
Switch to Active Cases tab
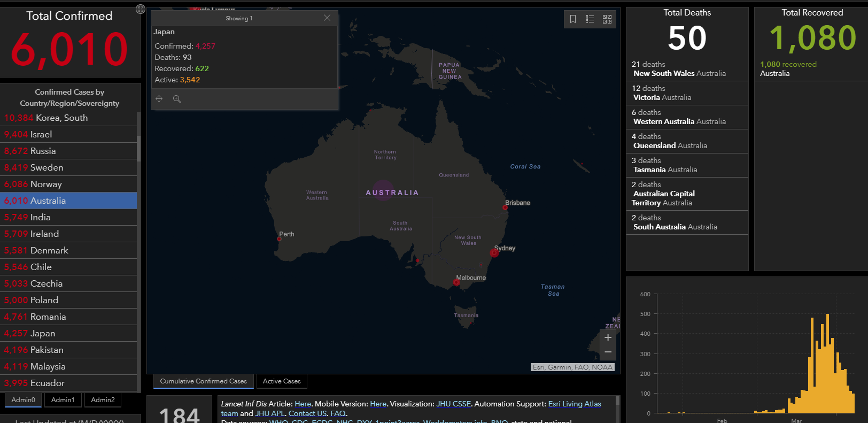coord(282,381)
